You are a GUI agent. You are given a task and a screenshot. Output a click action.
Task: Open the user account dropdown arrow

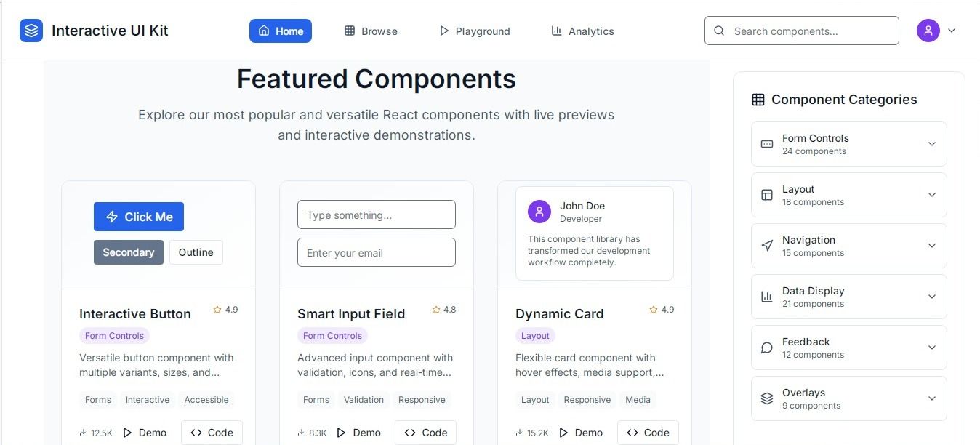click(x=952, y=31)
